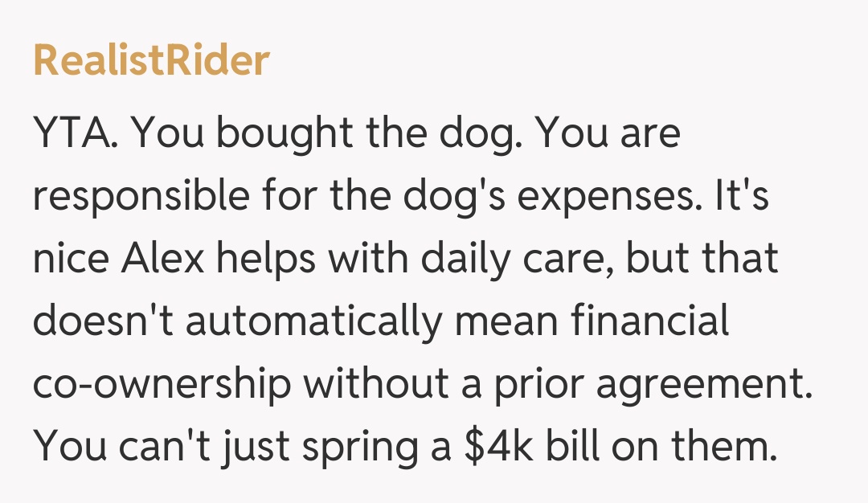Open RealistRider's user profile
Image resolution: width=868 pixels, height=503 pixels.
(151, 60)
